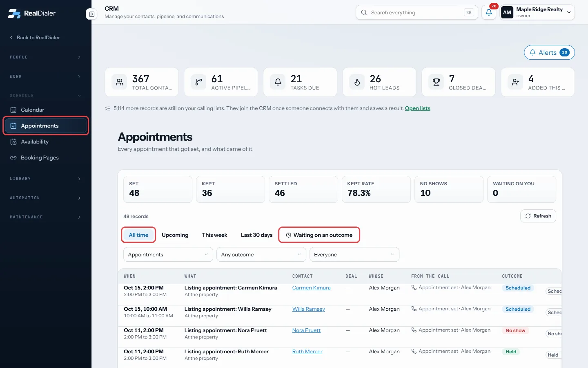Expand the AUTOMATION sidebar section
Viewport: 588px width, 368px height.
pos(45,198)
